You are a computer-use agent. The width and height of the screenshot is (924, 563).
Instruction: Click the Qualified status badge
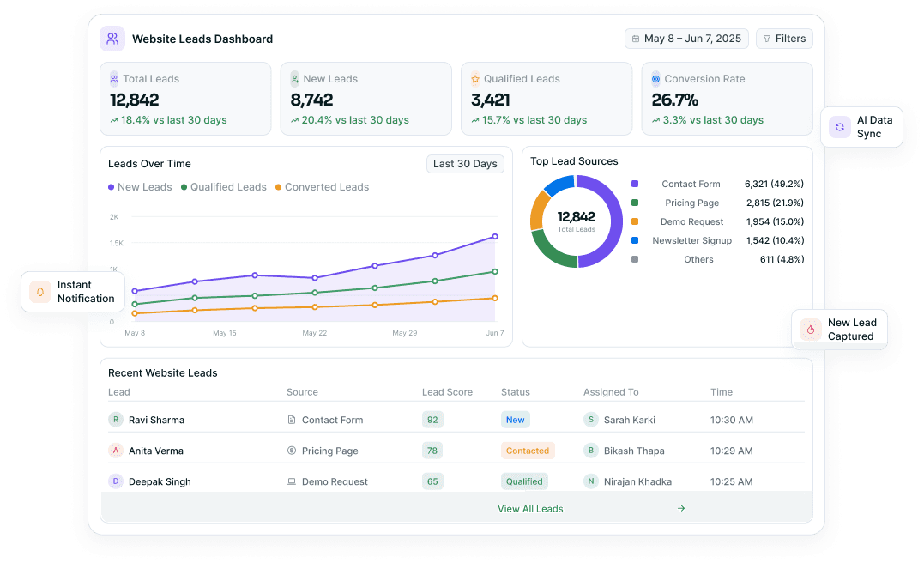pyautogui.click(x=524, y=481)
